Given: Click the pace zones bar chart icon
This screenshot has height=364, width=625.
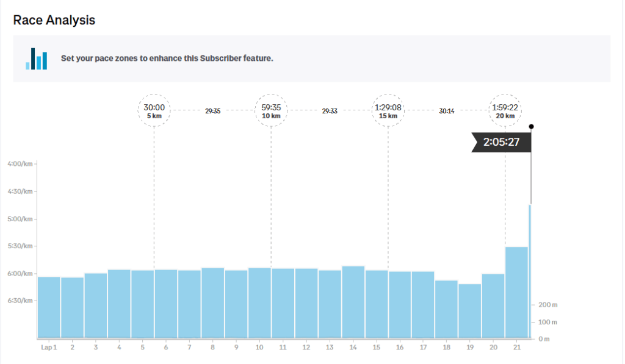Looking at the screenshot, I should coord(36,59).
